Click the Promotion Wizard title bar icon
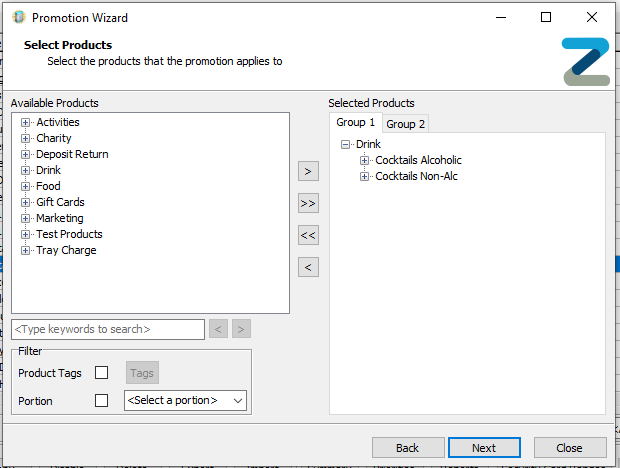Image resolution: width=620 pixels, height=468 pixels. point(19,17)
